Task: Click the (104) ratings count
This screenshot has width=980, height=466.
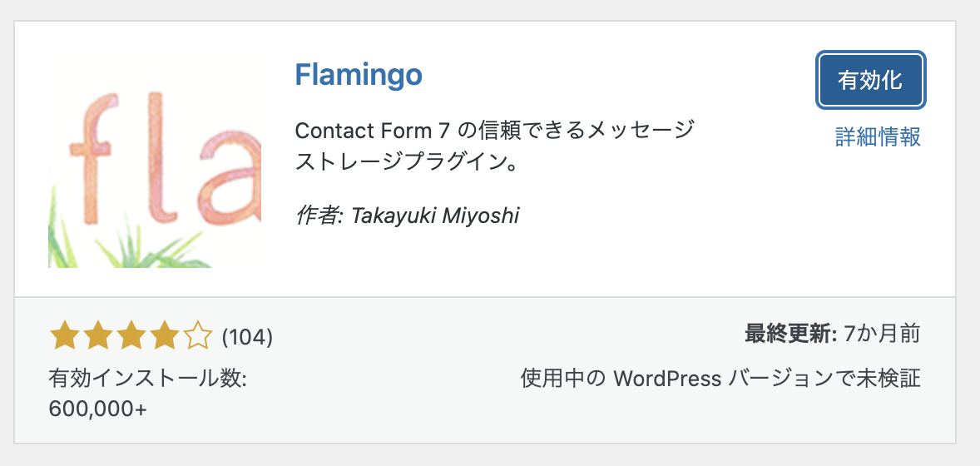Action: point(247,337)
